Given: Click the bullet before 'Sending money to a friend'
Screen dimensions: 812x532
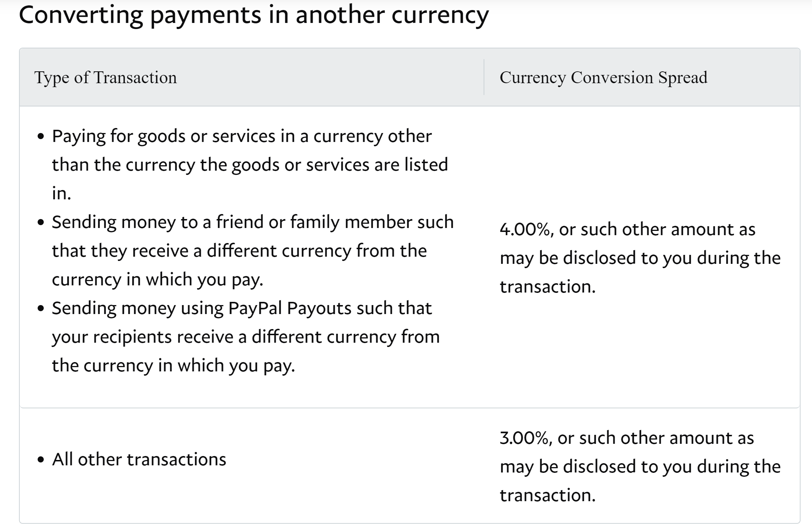Looking at the screenshot, I should coord(41,223).
